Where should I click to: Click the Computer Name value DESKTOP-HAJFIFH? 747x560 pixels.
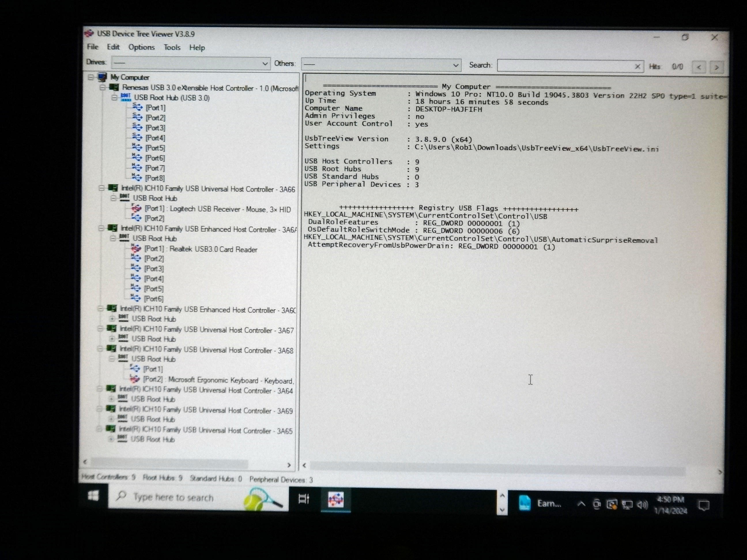(448, 109)
